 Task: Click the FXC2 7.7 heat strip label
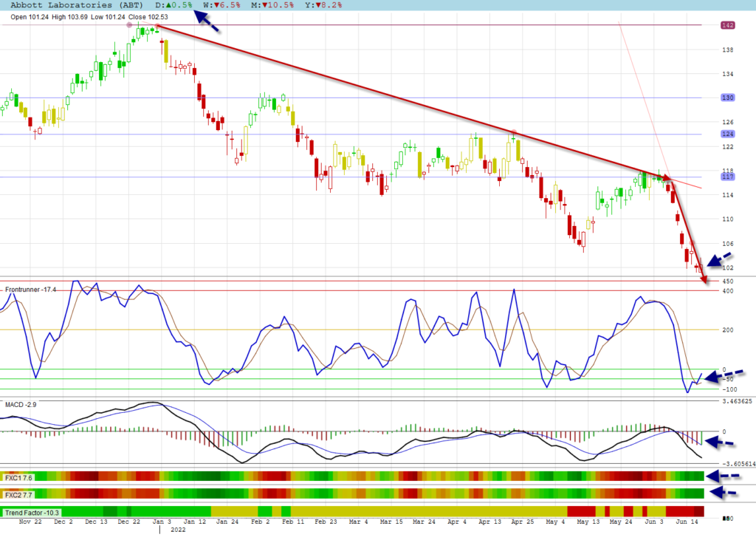(x=18, y=495)
